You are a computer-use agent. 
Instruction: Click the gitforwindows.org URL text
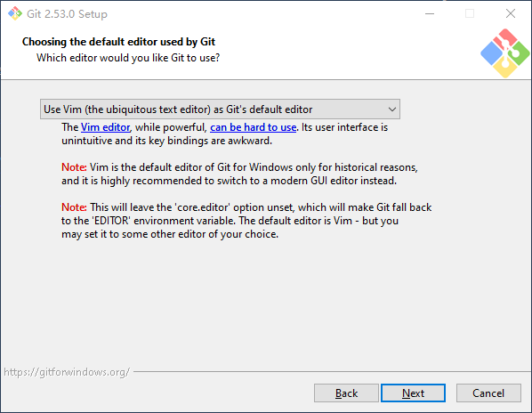[67, 372]
